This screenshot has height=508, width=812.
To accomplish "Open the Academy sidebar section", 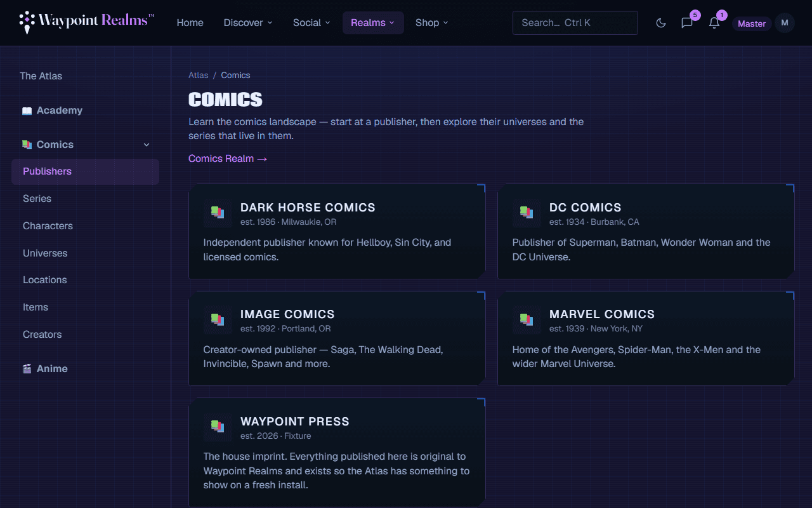I will click(x=85, y=110).
